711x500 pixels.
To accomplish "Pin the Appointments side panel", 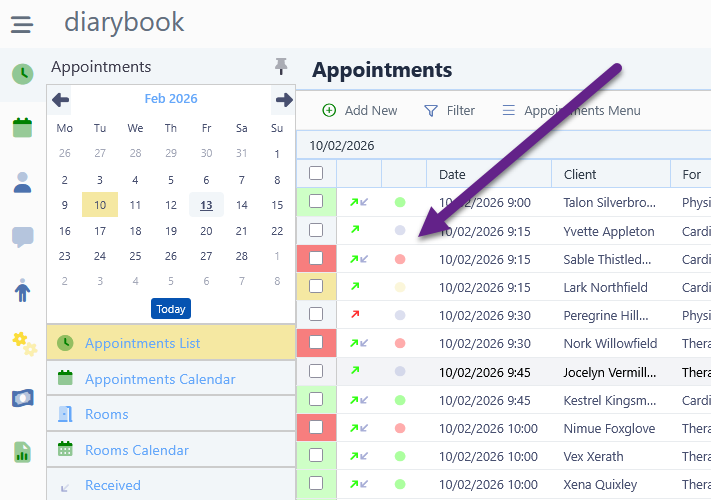I will pyautogui.click(x=281, y=66).
